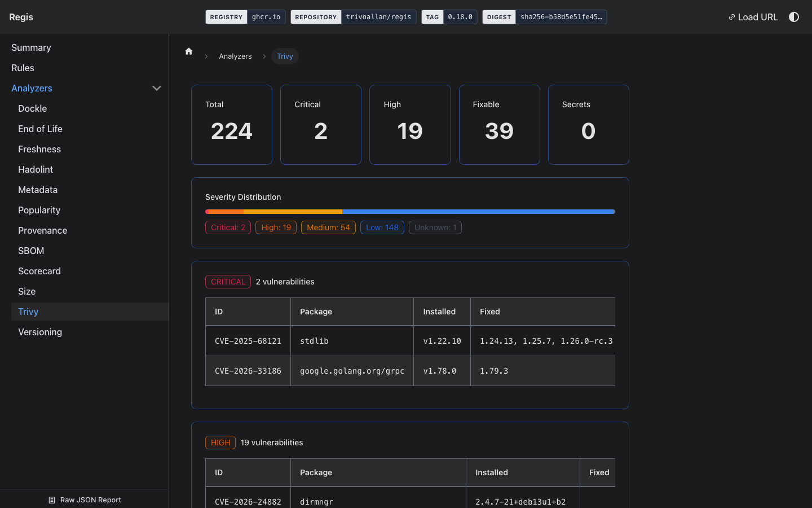Select the Hadolint analyzer
This screenshot has width=812, height=508.
click(36, 169)
